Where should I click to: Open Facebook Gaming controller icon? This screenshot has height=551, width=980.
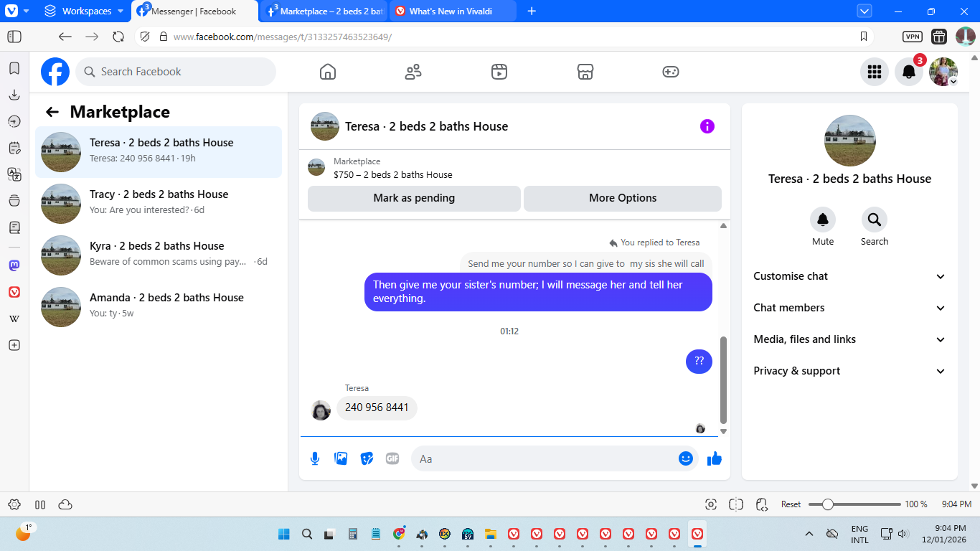671,72
